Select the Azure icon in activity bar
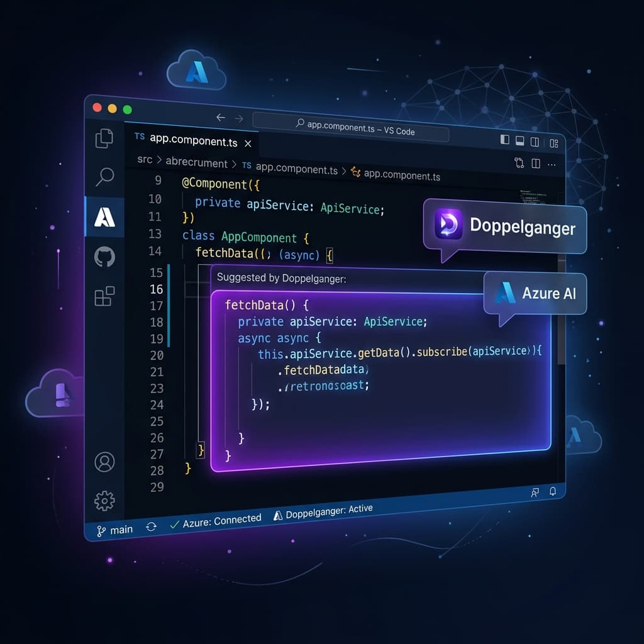The width and height of the screenshot is (644, 644). (105, 217)
